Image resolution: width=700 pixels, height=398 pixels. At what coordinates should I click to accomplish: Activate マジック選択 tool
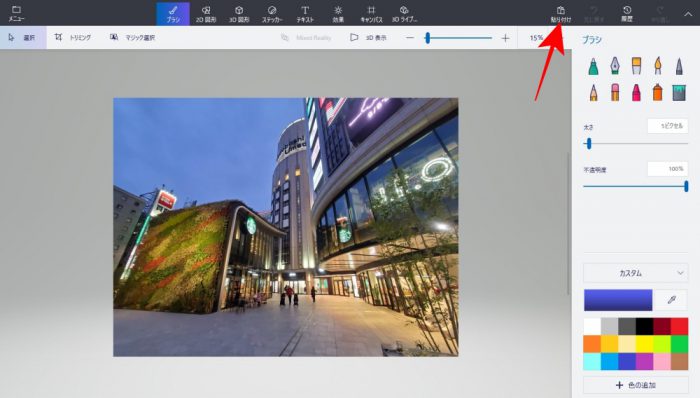click(x=133, y=37)
